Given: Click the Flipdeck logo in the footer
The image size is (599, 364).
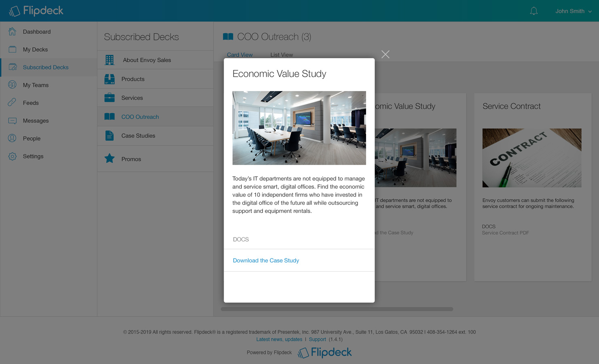Looking at the screenshot, I should tap(325, 353).
